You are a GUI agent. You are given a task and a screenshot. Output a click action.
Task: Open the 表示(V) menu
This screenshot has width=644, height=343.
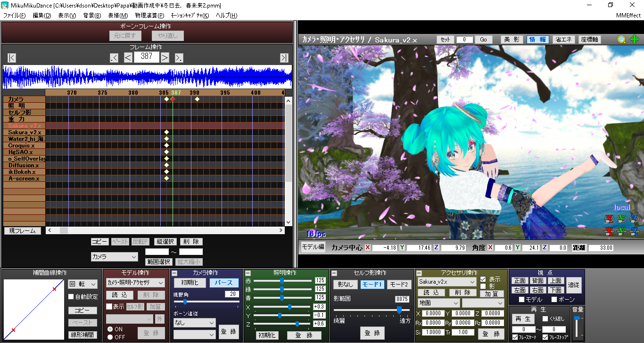click(67, 16)
